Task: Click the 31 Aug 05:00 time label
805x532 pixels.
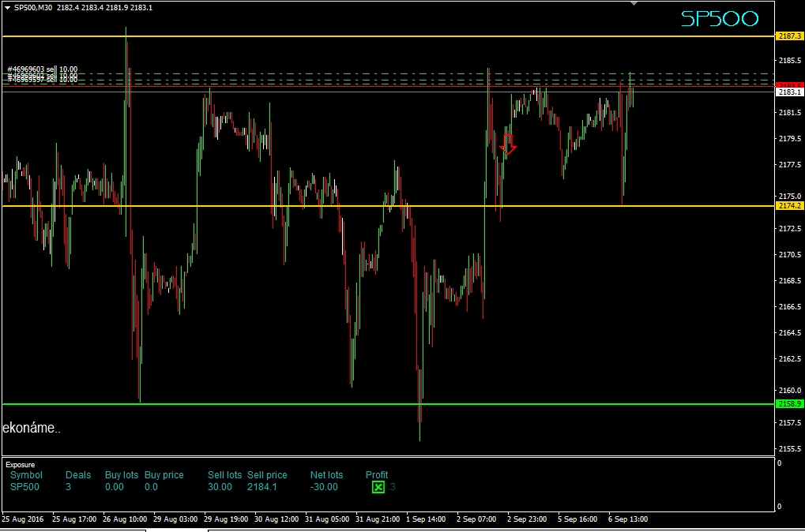Action: [x=327, y=519]
